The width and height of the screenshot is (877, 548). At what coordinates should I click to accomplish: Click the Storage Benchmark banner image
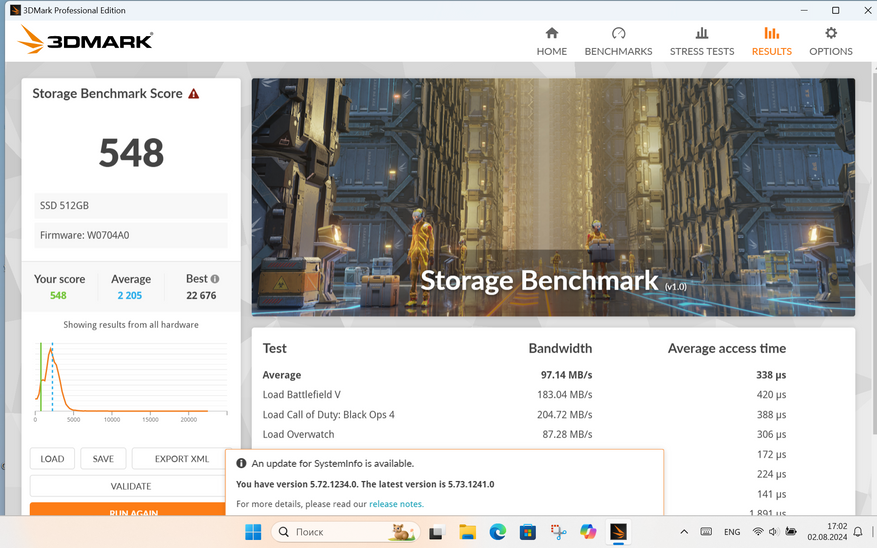click(x=553, y=197)
